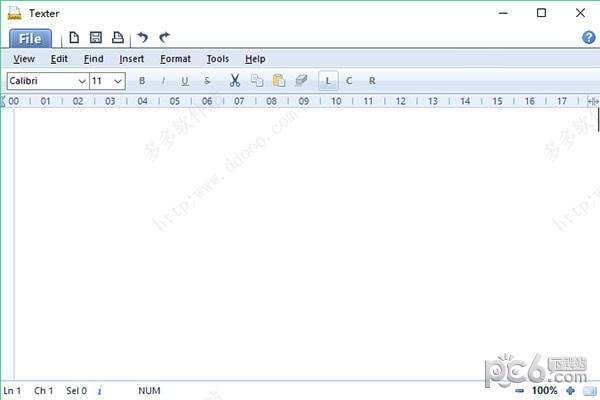Click the Ln 1 status indicator
Screen dimensions: 600x400
pos(12,391)
